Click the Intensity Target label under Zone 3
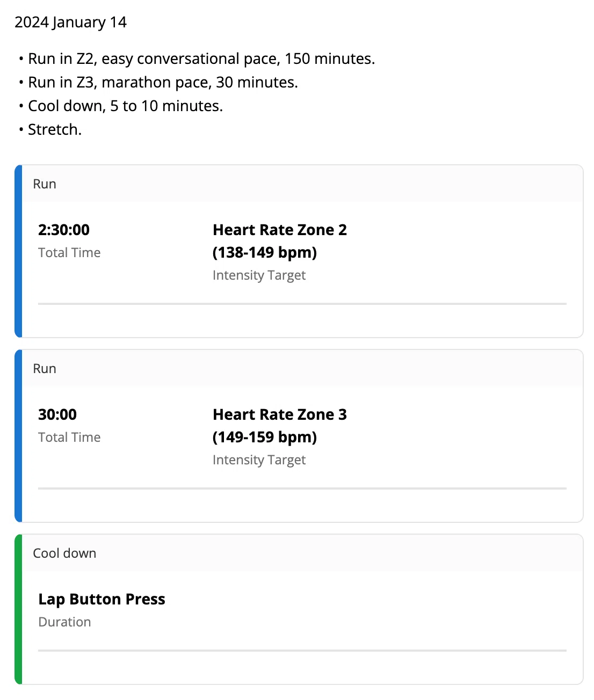 pos(259,460)
